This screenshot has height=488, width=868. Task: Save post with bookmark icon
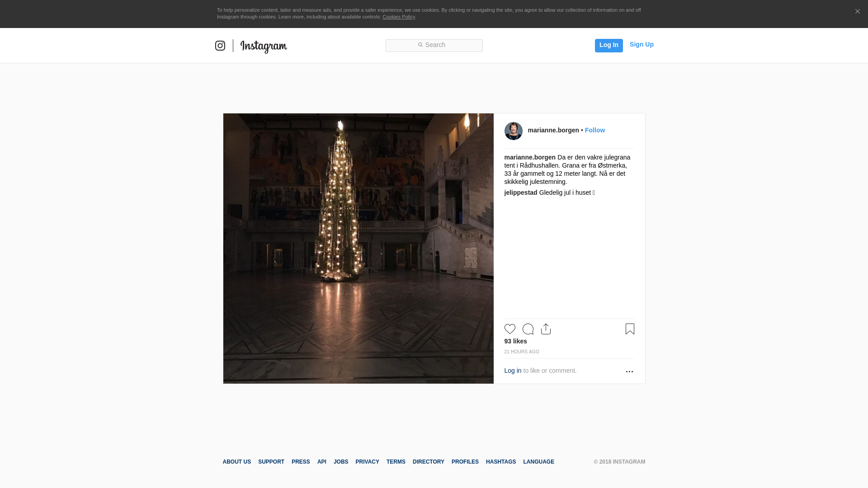(x=630, y=329)
